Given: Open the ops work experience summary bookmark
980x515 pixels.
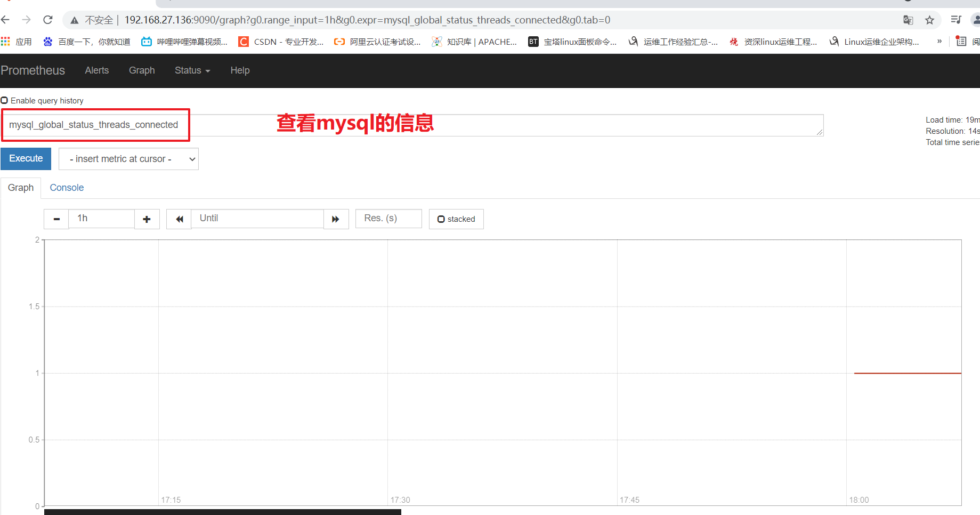Looking at the screenshot, I should tap(673, 42).
